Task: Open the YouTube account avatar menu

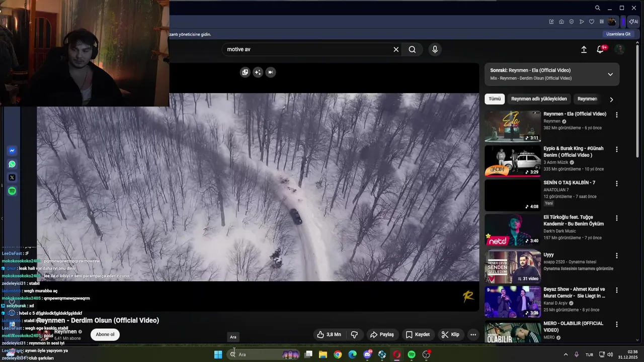Action: (x=620, y=49)
